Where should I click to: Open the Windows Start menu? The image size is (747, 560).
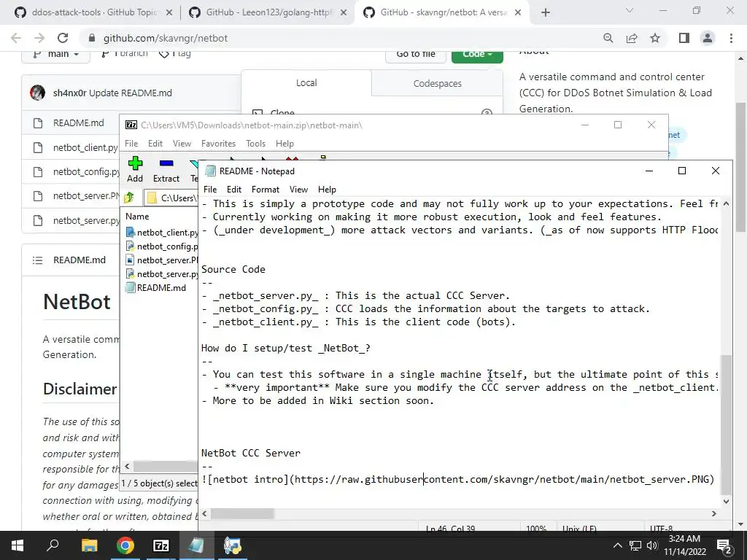pos(18,545)
